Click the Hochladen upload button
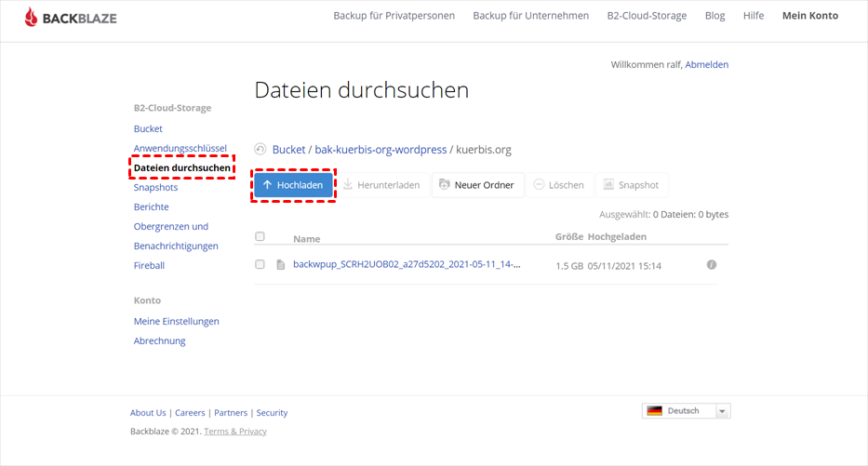This screenshot has width=868, height=466. pos(293,185)
